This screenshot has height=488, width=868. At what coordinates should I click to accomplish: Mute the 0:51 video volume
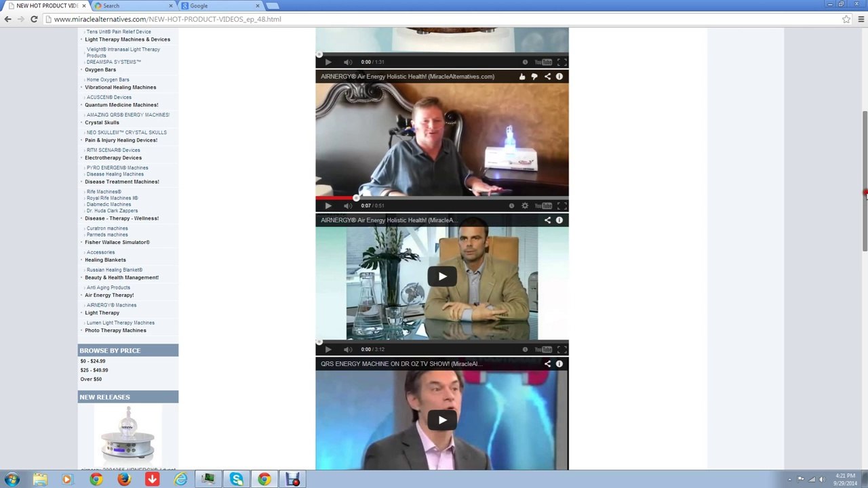(347, 205)
